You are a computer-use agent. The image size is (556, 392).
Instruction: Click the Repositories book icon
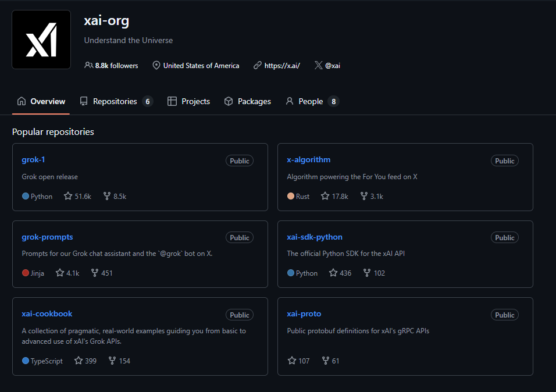(x=84, y=101)
